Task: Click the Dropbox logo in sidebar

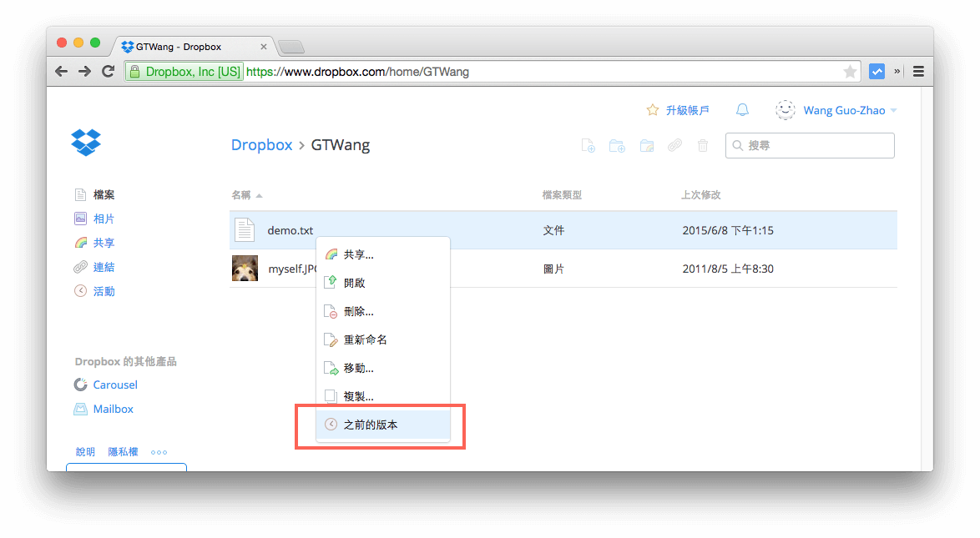Action: coord(86,143)
